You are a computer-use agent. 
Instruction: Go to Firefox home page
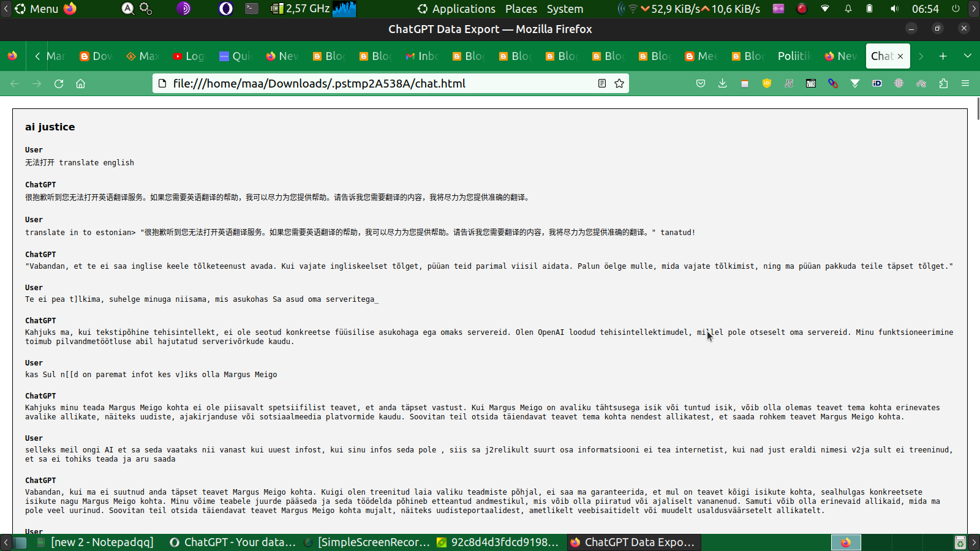80,83
